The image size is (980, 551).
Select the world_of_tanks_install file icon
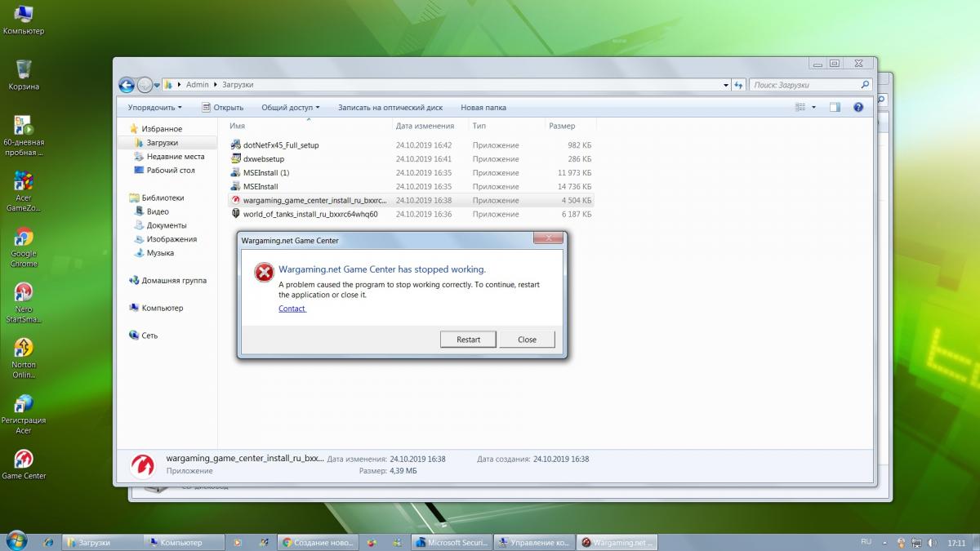[x=236, y=214]
